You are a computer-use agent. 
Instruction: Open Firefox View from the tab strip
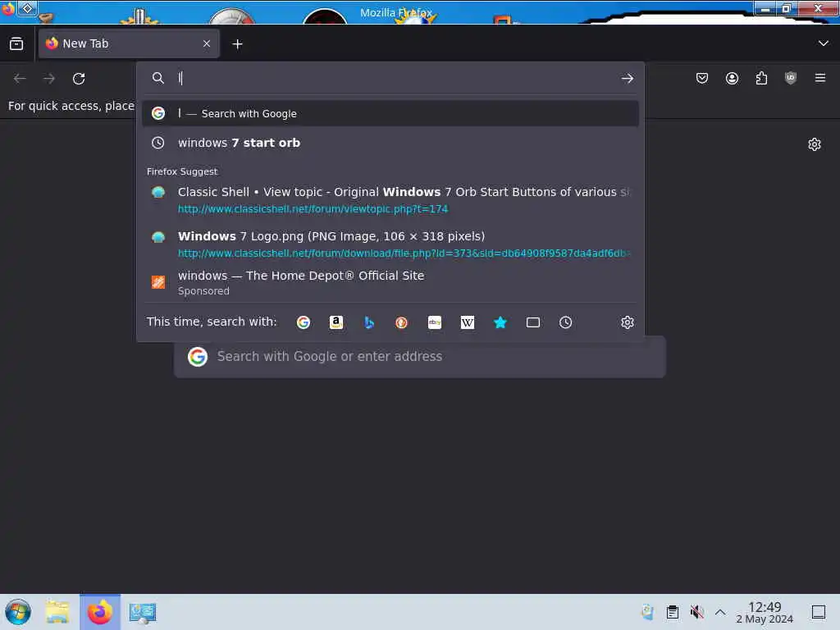16,44
